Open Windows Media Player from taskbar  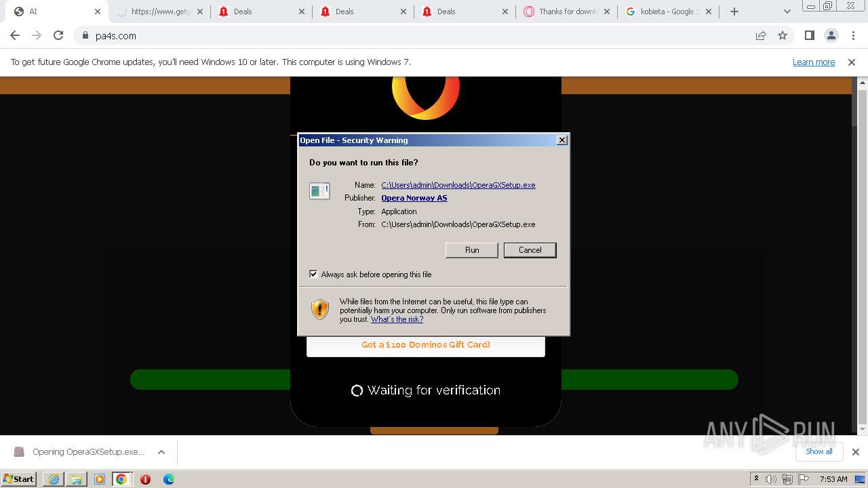(100, 479)
